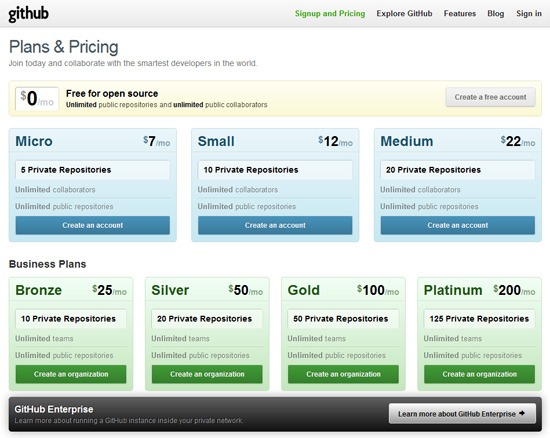
Task: Click the $0/mo price box
Action: [37, 99]
